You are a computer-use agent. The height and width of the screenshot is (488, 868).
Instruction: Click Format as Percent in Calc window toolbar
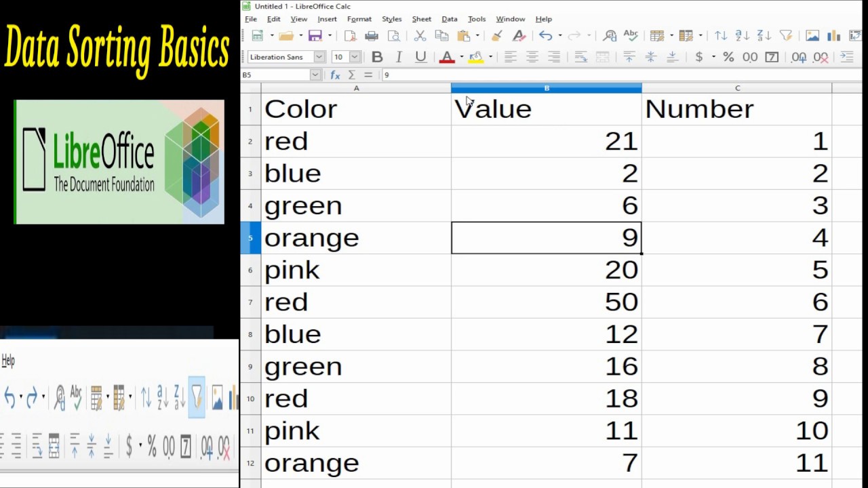tap(728, 57)
